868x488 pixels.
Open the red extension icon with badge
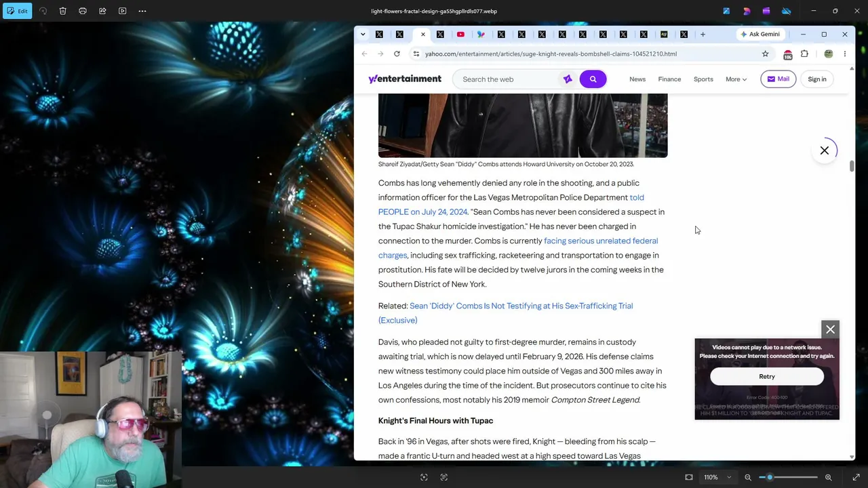tap(788, 54)
